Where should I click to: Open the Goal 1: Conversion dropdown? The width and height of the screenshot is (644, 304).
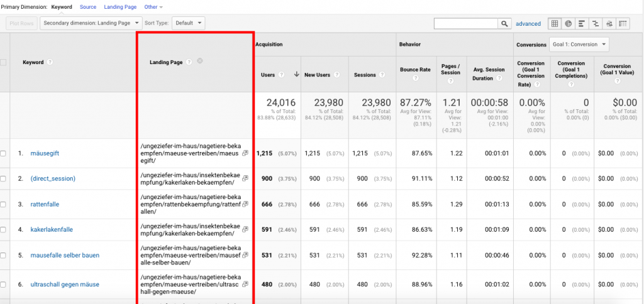(579, 45)
